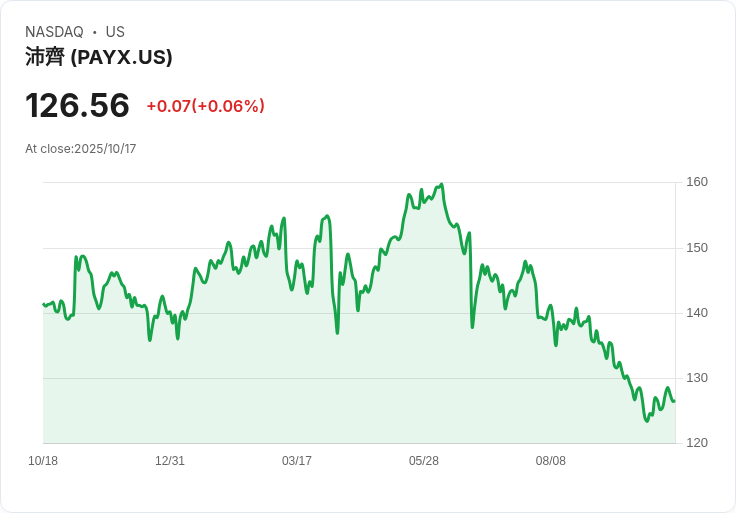Select the 03/17 date on x-axis
The height and width of the screenshot is (513, 736).
point(297,461)
